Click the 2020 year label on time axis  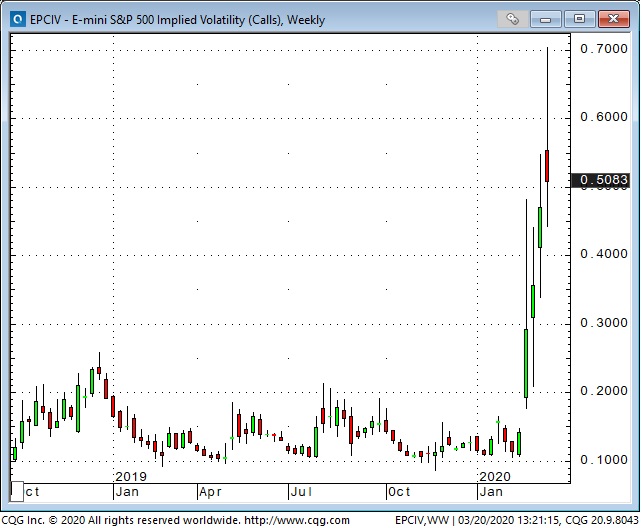coord(495,476)
